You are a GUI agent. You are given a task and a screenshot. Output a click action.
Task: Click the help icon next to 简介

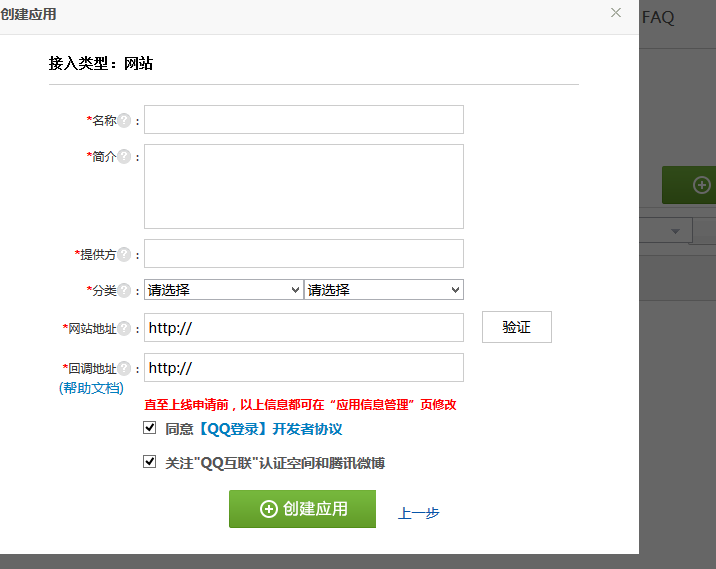tap(124, 157)
